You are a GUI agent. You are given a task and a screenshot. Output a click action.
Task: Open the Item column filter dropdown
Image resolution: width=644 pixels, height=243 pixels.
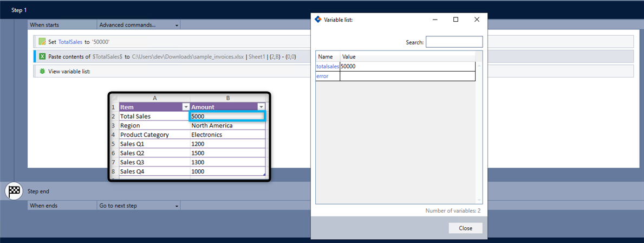[186, 107]
